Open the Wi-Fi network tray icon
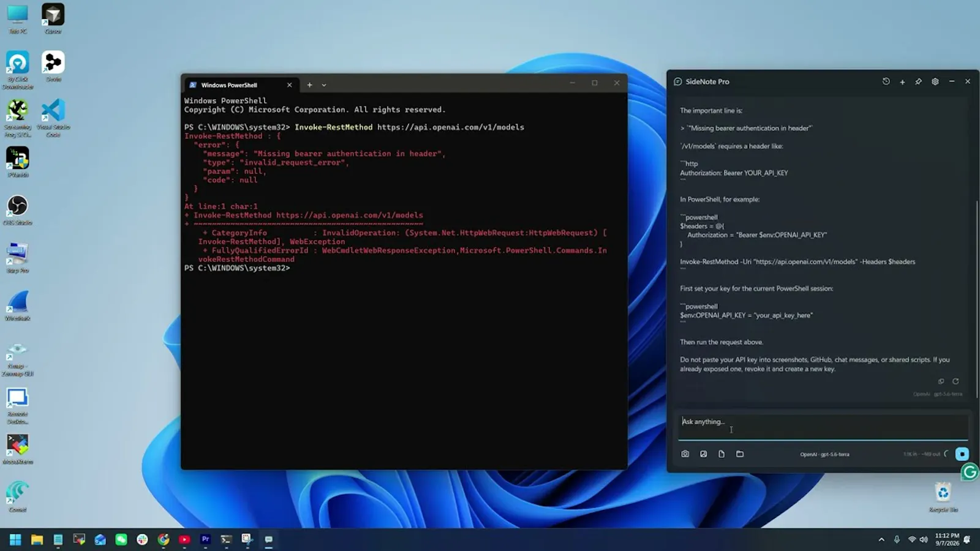The image size is (980, 551). click(912, 539)
